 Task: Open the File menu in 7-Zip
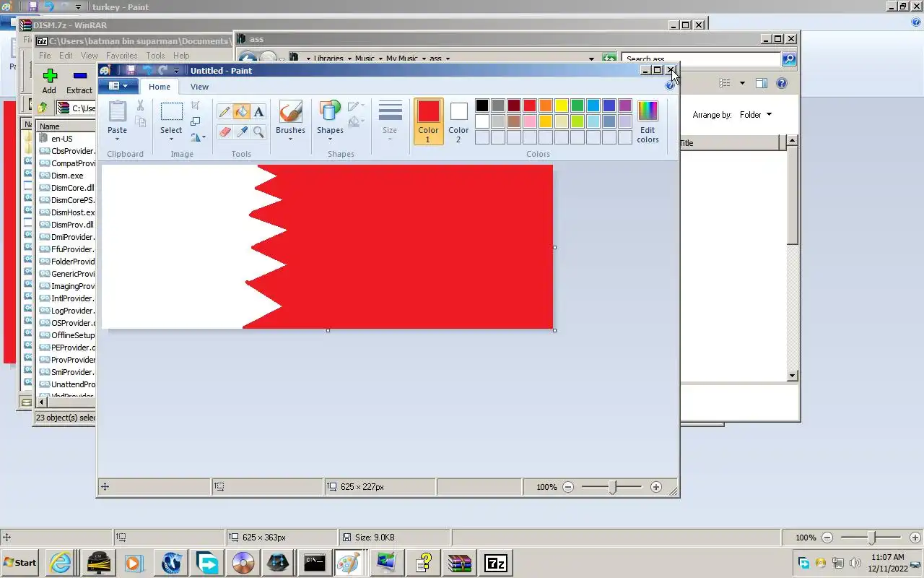point(45,56)
